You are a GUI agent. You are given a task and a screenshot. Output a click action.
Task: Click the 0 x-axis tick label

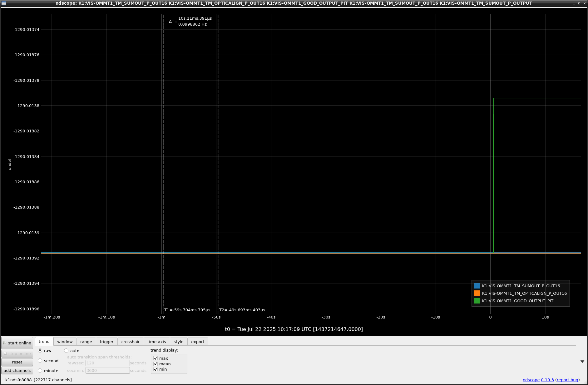click(x=490, y=317)
